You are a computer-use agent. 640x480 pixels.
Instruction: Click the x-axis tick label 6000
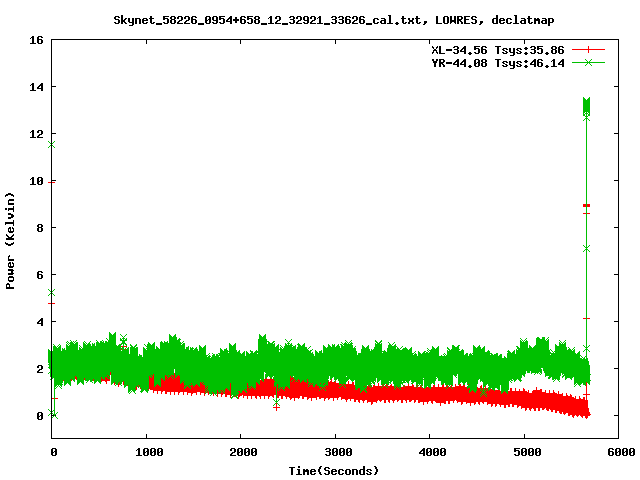[621, 452]
